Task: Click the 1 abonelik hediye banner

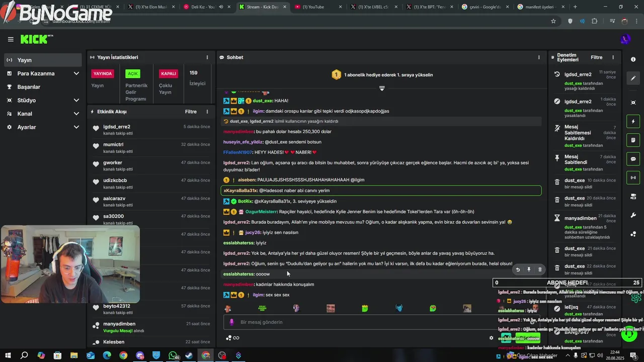Action: (x=382, y=75)
